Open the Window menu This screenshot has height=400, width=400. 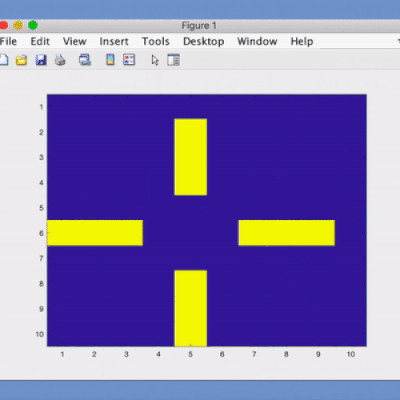[x=257, y=41]
